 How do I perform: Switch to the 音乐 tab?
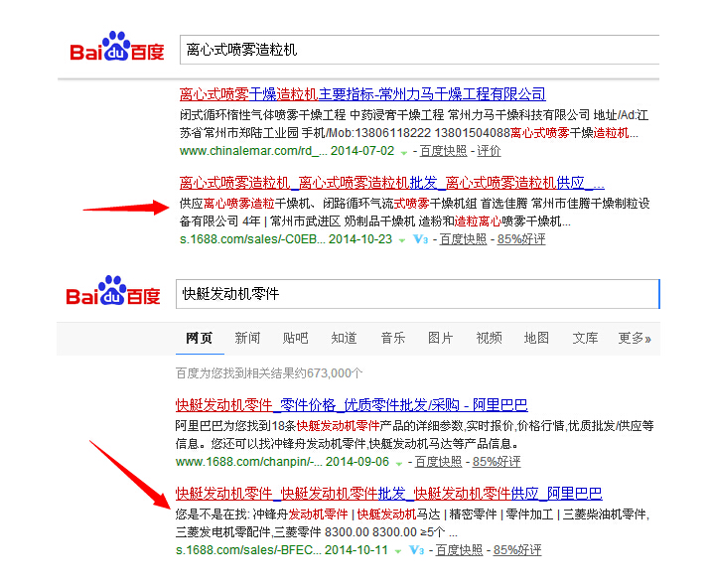click(392, 338)
